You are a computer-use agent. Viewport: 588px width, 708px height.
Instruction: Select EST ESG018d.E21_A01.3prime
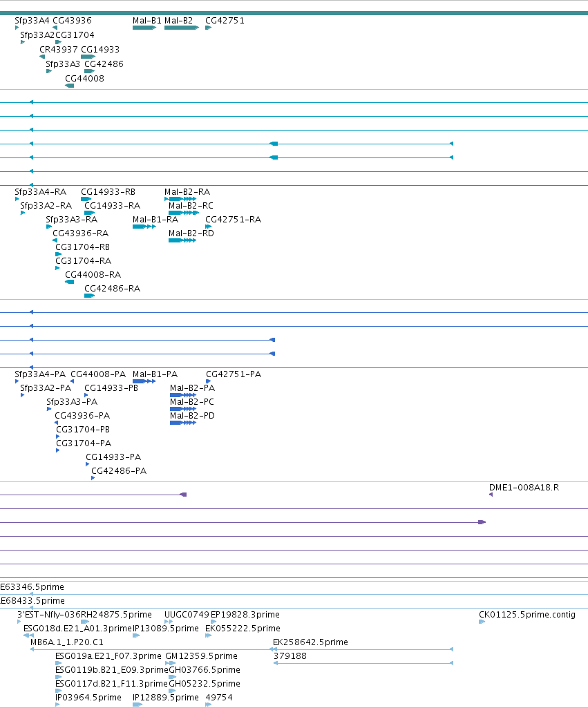pyautogui.click(x=28, y=635)
